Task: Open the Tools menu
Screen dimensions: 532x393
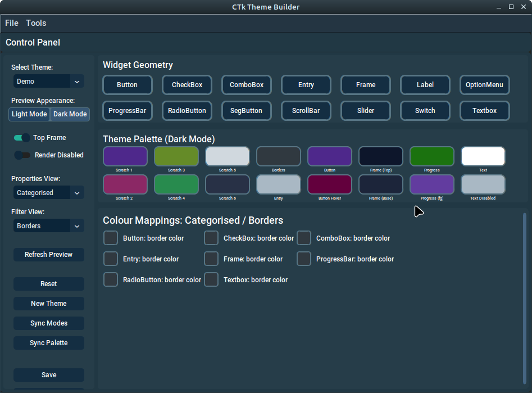Action: [x=36, y=23]
